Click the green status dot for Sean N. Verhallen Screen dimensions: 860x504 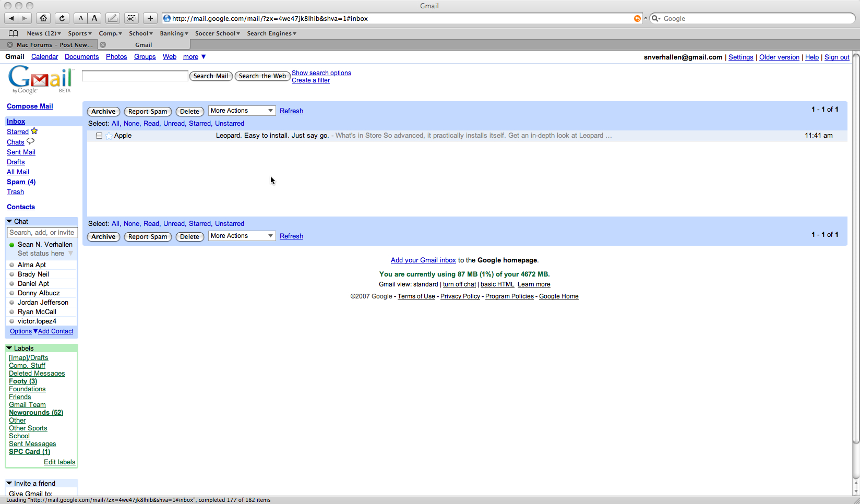coord(12,245)
